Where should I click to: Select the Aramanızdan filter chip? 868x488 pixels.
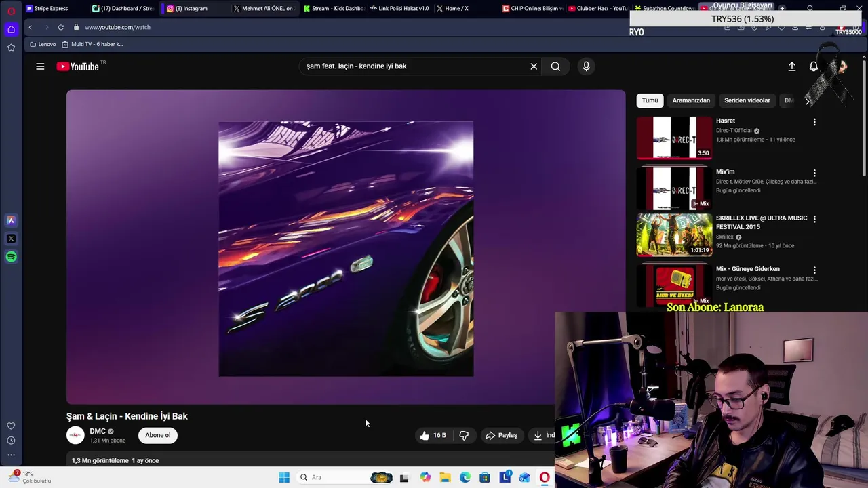pyautogui.click(x=691, y=100)
